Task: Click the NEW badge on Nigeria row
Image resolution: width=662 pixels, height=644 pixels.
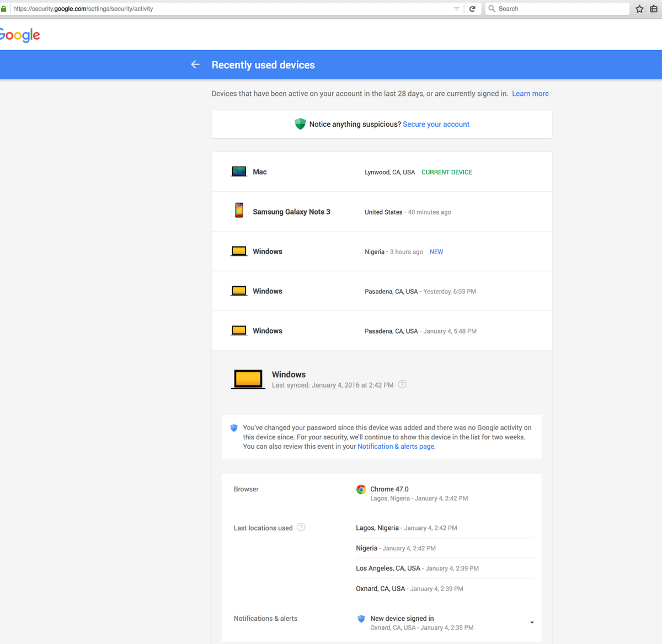Action: (x=436, y=252)
